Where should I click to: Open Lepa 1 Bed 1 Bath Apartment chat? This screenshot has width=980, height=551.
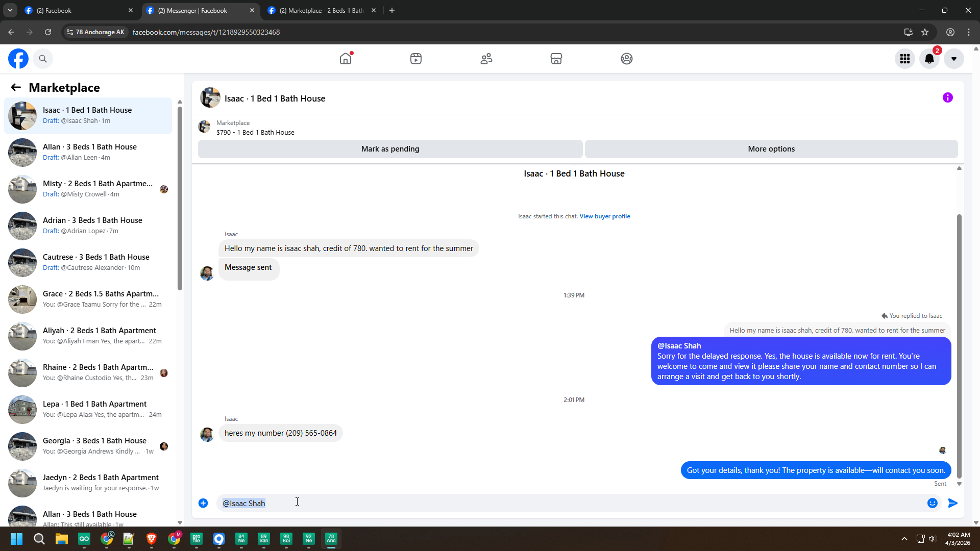click(88, 410)
